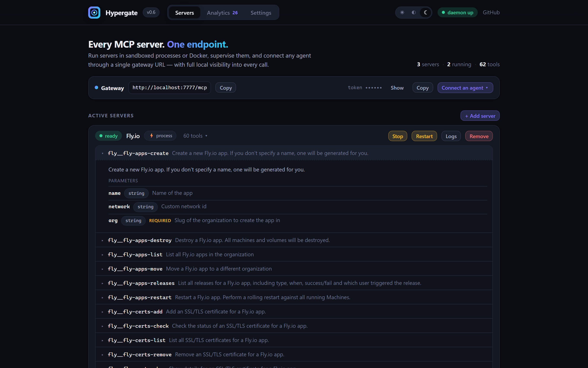Expand the fly__fly-certs-check tool
The image size is (588, 368).
point(294,326)
